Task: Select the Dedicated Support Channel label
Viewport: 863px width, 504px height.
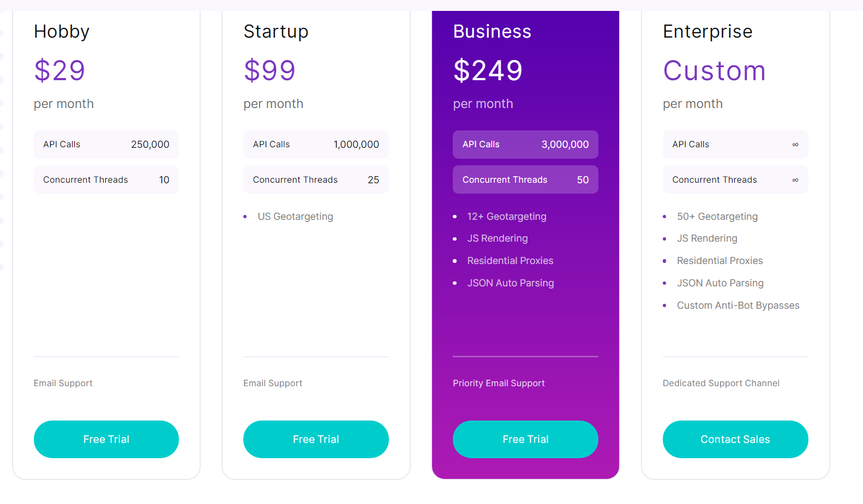Action: (x=721, y=383)
